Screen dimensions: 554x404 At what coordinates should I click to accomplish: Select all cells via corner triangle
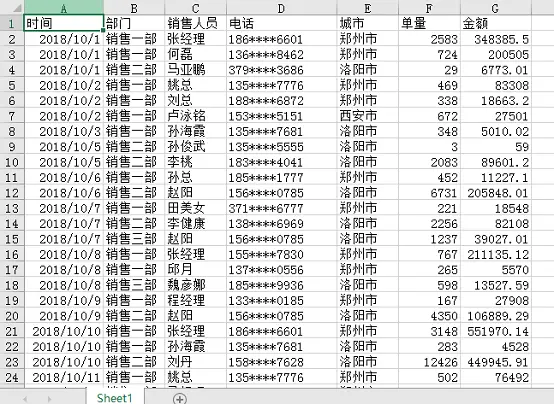point(12,7)
